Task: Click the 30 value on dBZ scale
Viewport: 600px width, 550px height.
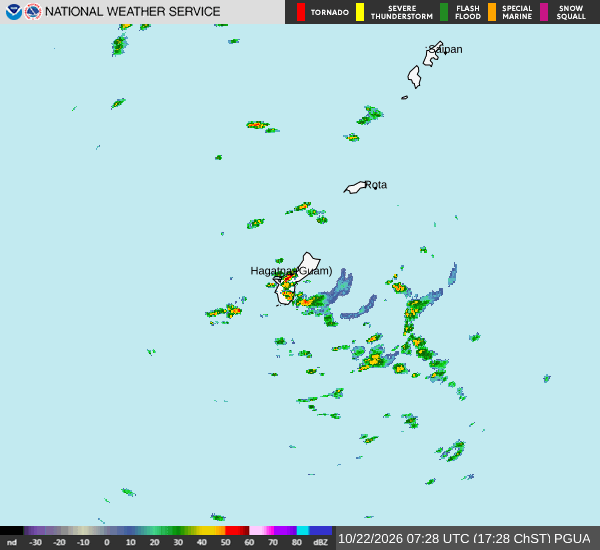Action: pyautogui.click(x=178, y=542)
